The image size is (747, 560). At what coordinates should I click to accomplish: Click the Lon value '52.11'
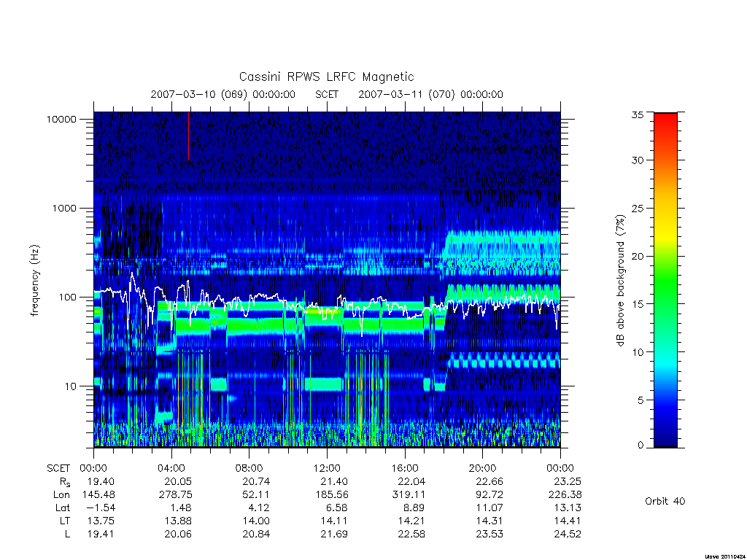point(256,495)
